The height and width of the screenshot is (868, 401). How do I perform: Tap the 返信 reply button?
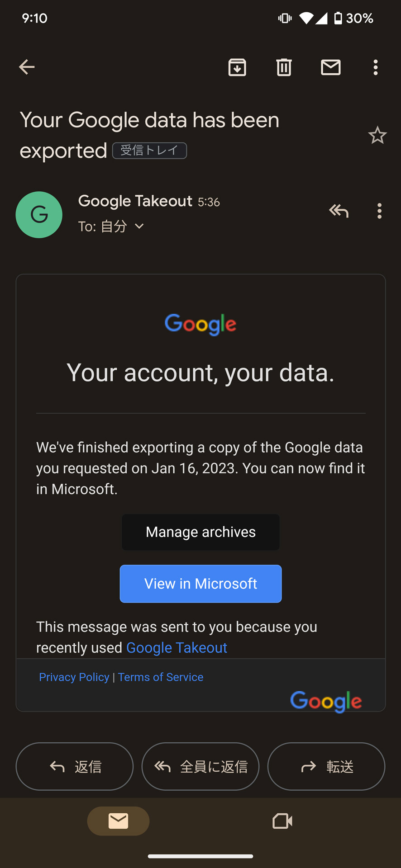coord(75,766)
